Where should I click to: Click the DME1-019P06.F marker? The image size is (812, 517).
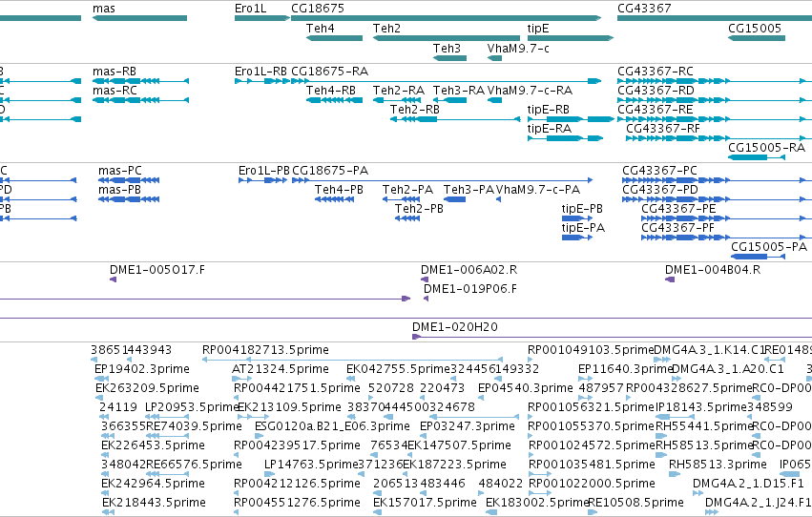[x=426, y=299]
